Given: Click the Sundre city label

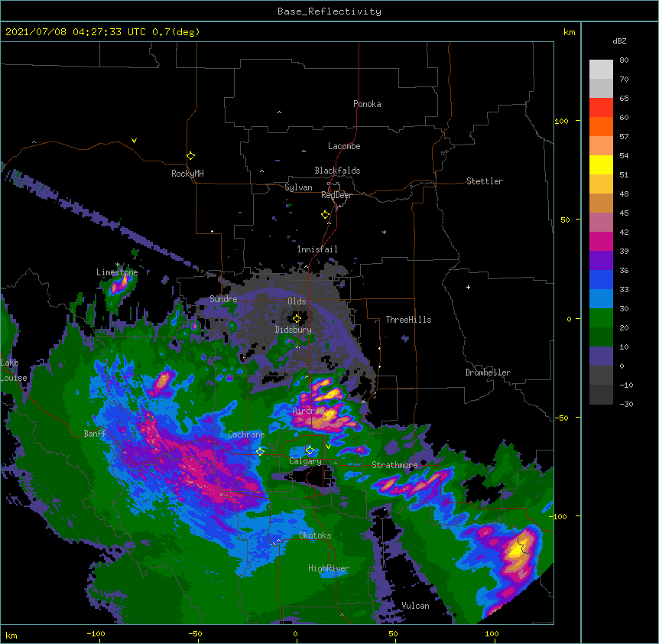Looking at the screenshot, I should (x=223, y=299).
